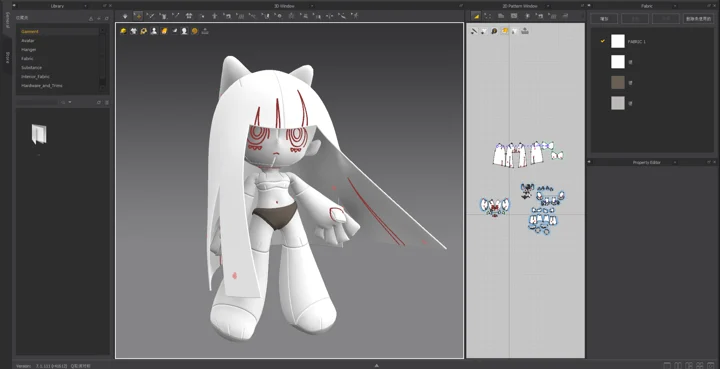
Task: Click the leftmost layout icon in status bar
Action: pyautogui.click(x=667, y=366)
